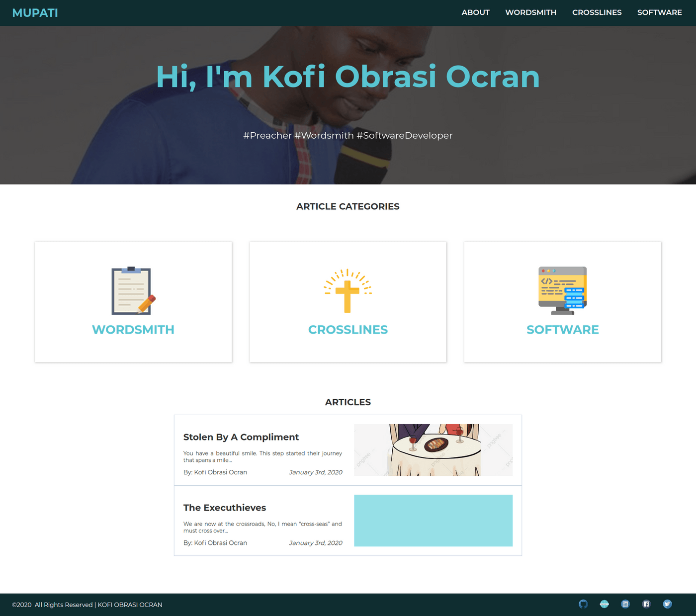Select the glowing cross icon above CROSSLINES
Viewport: 696px width, 616px height.
click(348, 291)
